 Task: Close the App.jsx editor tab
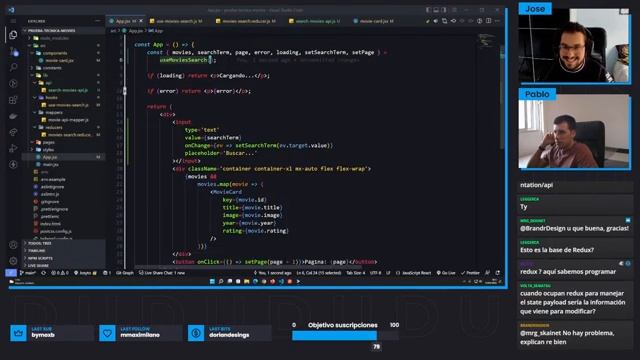pos(141,21)
